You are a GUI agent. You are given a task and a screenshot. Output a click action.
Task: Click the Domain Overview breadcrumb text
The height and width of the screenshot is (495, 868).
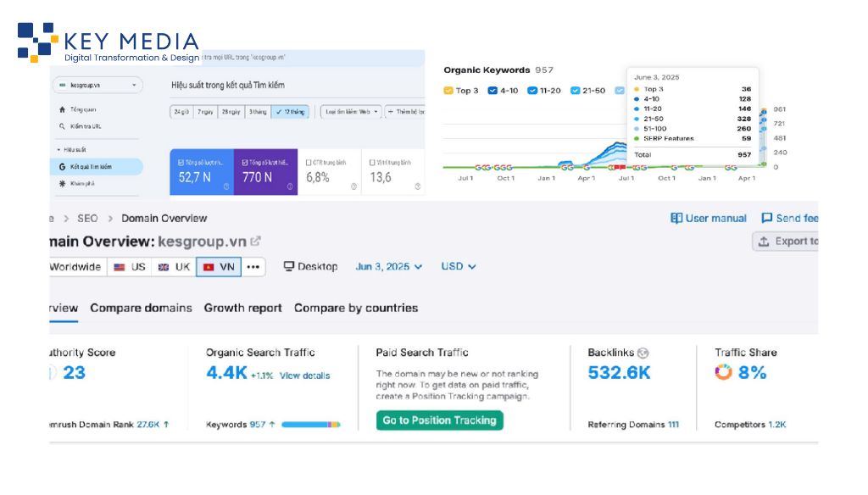point(164,218)
